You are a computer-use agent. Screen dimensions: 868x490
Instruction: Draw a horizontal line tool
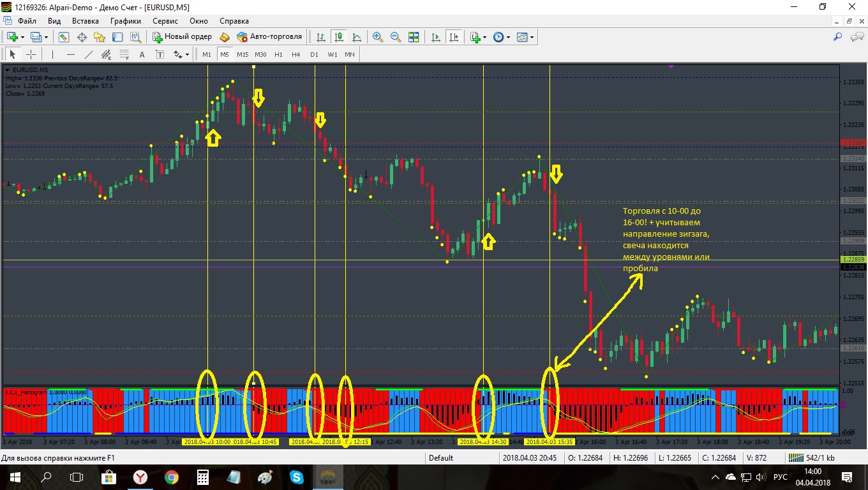pyautogui.click(x=70, y=54)
